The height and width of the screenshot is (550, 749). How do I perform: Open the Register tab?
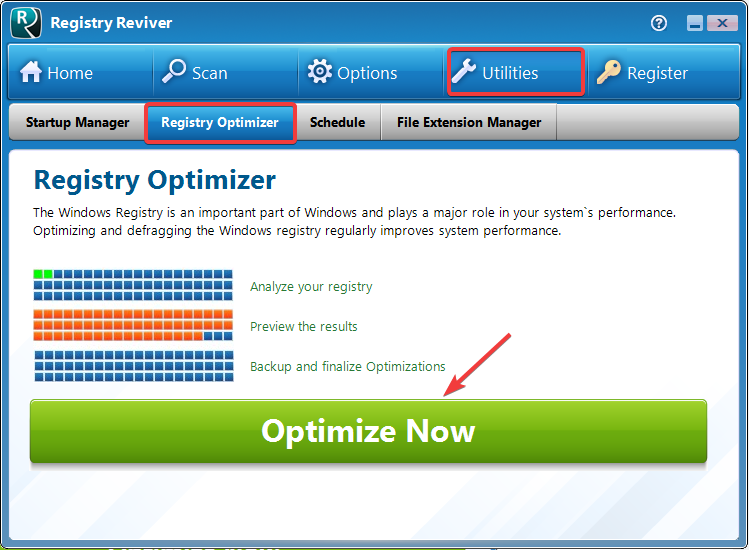[x=664, y=72]
